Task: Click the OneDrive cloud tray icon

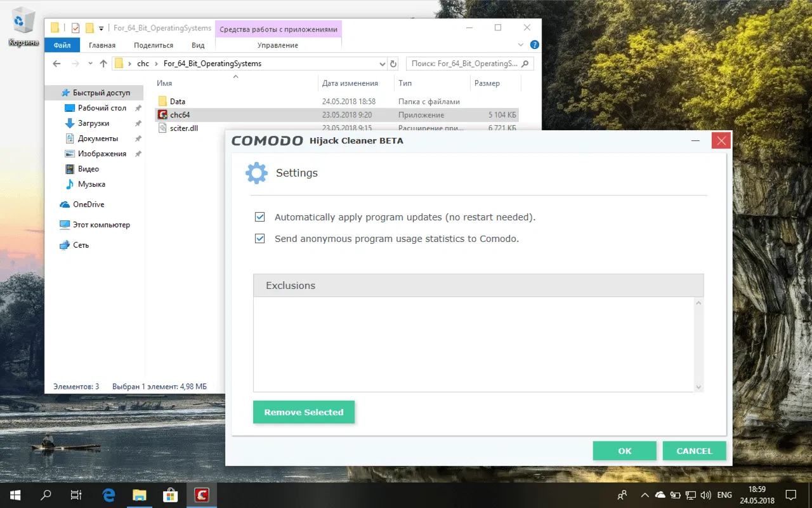Action: coord(660,495)
